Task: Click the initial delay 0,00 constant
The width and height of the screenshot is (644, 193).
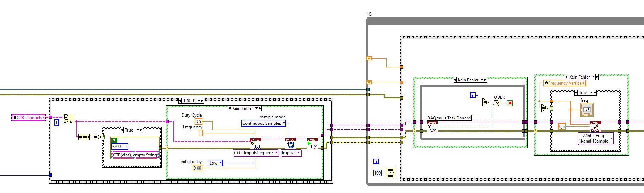Action: click(198, 168)
